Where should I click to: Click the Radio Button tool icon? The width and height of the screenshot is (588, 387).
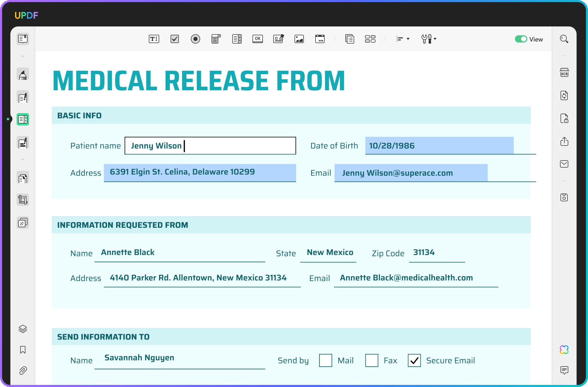pyautogui.click(x=195, y=39)
